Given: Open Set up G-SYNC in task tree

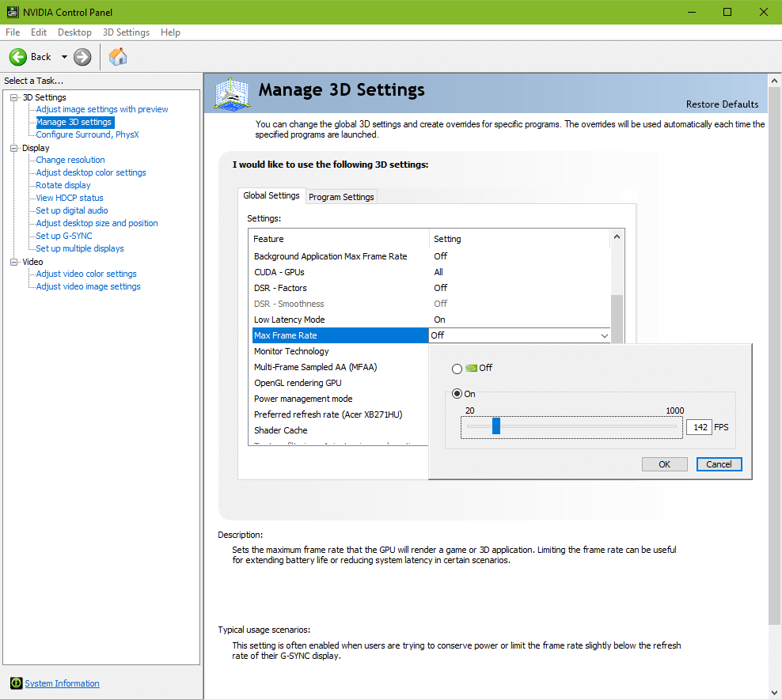Looking at the screenshot, I should point(64,236).
